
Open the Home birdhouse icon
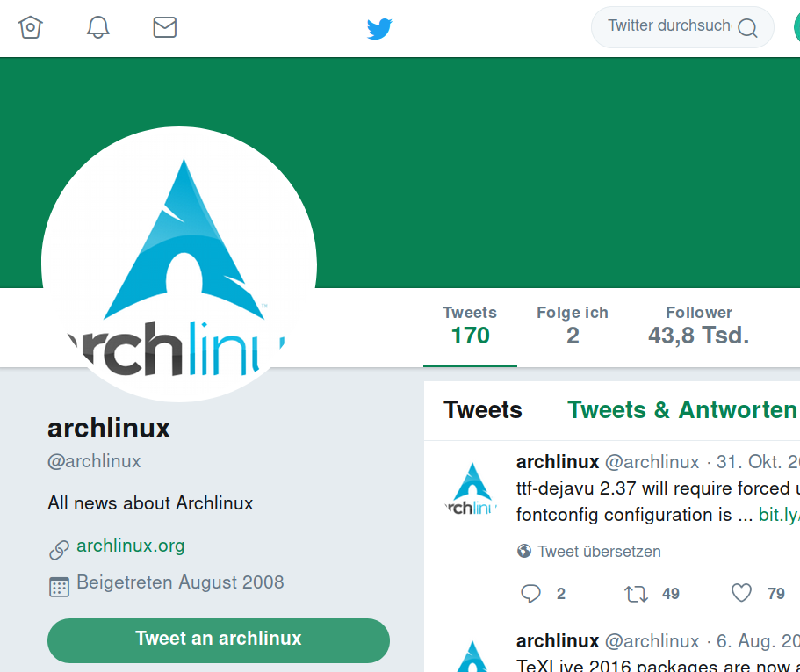coord(31,27)
